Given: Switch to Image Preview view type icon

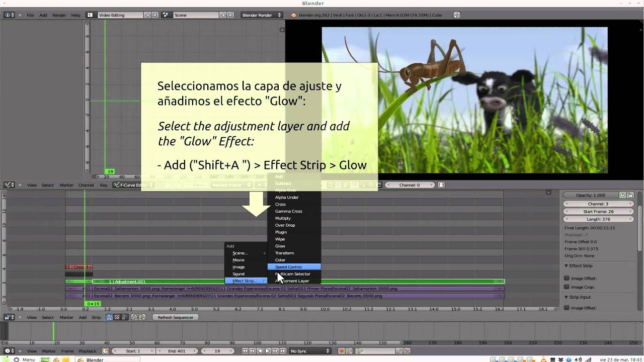Looking at the screenshot, I should click(x=117, y=317).
